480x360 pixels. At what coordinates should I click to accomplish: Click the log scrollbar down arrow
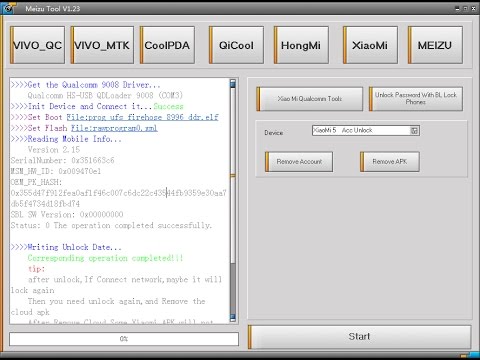(x=233, y=317)
